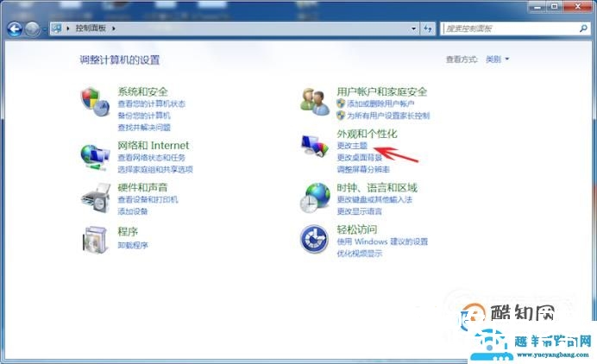Click the 系统和安全 shield icon
Image resolution: width=597 pixels, height=364 pixels.
pyautogui.click(x=95, y=102)
